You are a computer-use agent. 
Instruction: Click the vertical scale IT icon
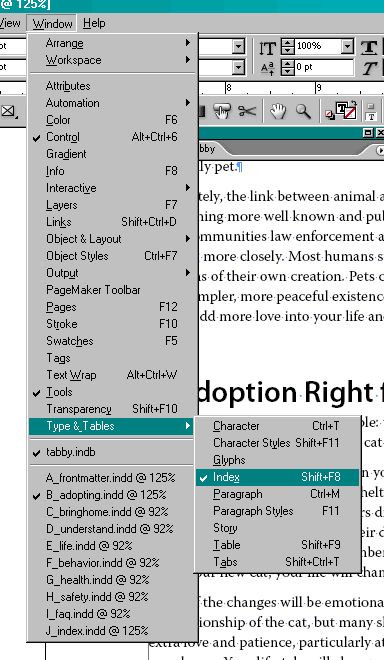267,48
